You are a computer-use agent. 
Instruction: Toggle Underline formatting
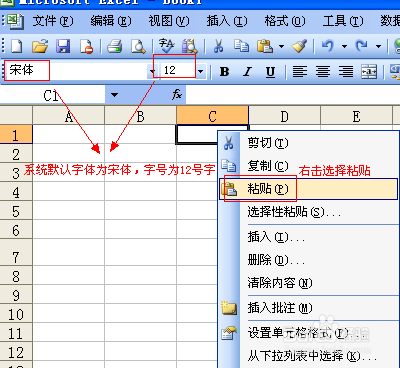pos(270,71)
